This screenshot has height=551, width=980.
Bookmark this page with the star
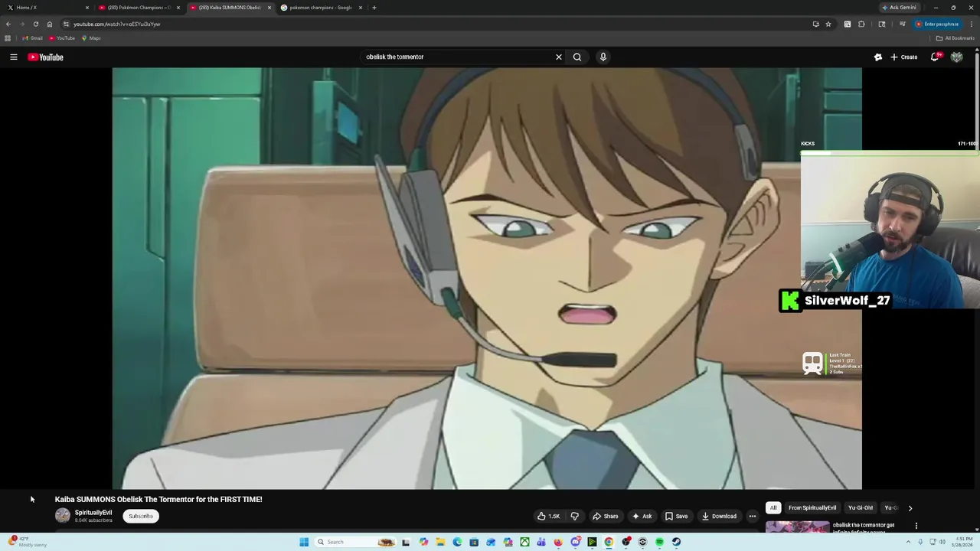[828, 24]
